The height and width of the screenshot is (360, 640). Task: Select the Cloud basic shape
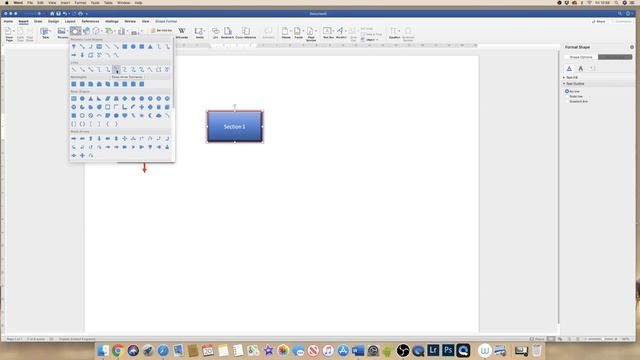click(159, 116)
